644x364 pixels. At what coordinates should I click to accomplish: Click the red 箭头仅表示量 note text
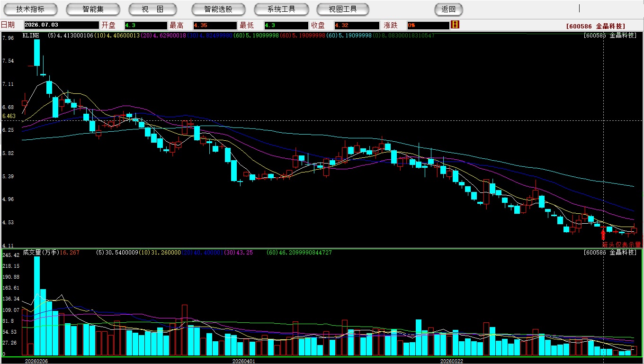pyautogui.click(x=622, y=245)
